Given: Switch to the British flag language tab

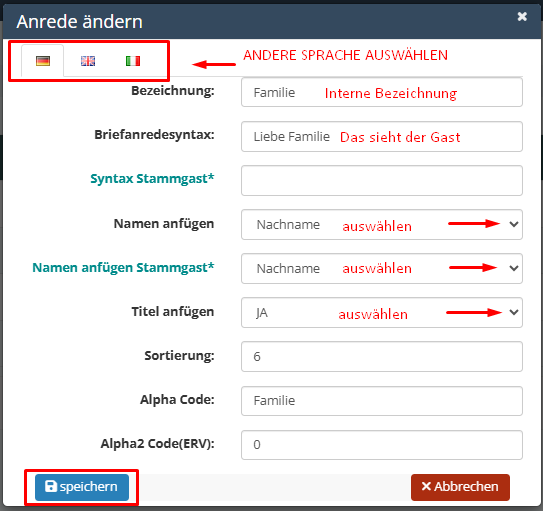Looking at the screenshot, I should [x=88, y=61].
